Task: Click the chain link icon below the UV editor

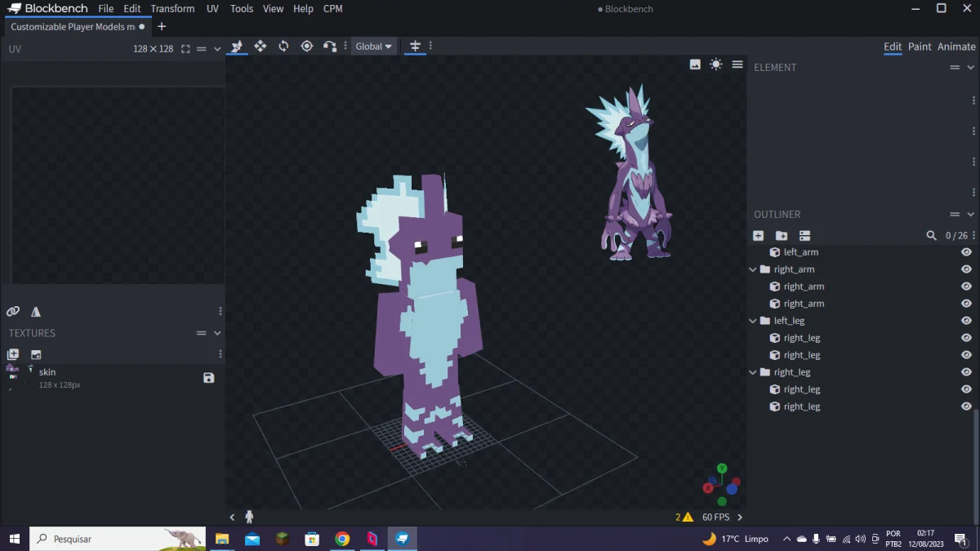Action: [x=13, y=311]
